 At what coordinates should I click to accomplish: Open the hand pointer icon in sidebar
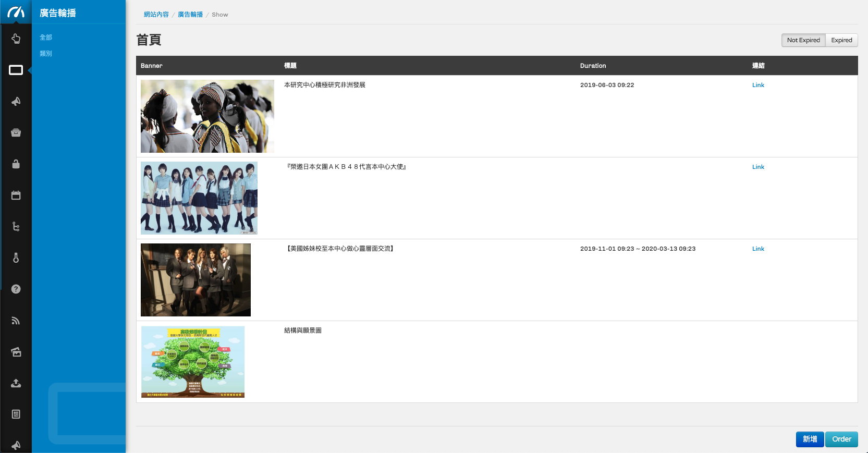tap(16, 39)
